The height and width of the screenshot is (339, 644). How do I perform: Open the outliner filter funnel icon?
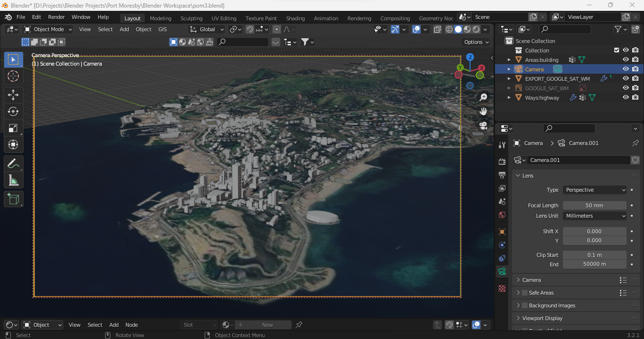(619, 29)
